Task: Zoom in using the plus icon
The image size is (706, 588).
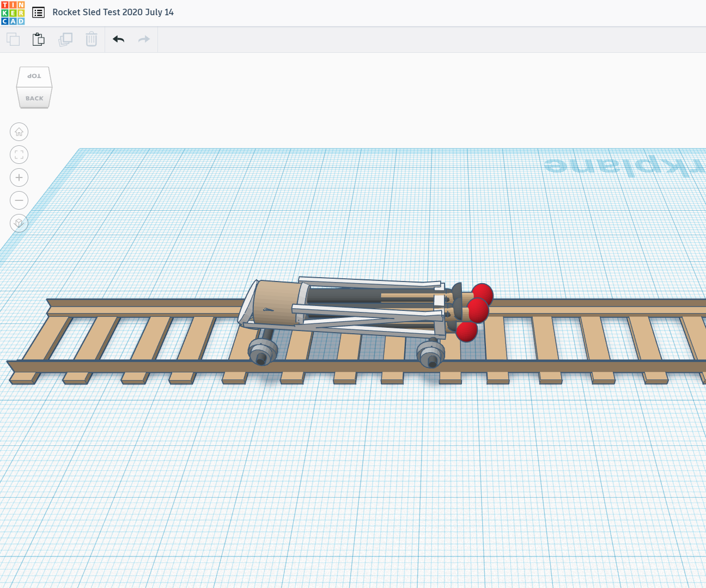Action: [x=19, y=177]
